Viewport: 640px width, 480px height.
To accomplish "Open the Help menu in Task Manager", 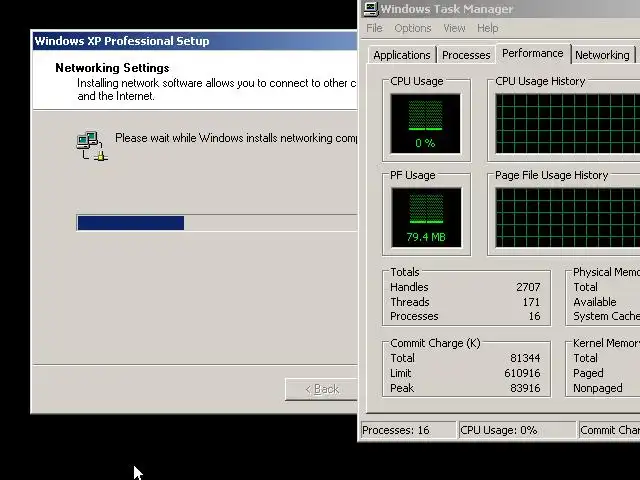I will click(x=487, y=28).
